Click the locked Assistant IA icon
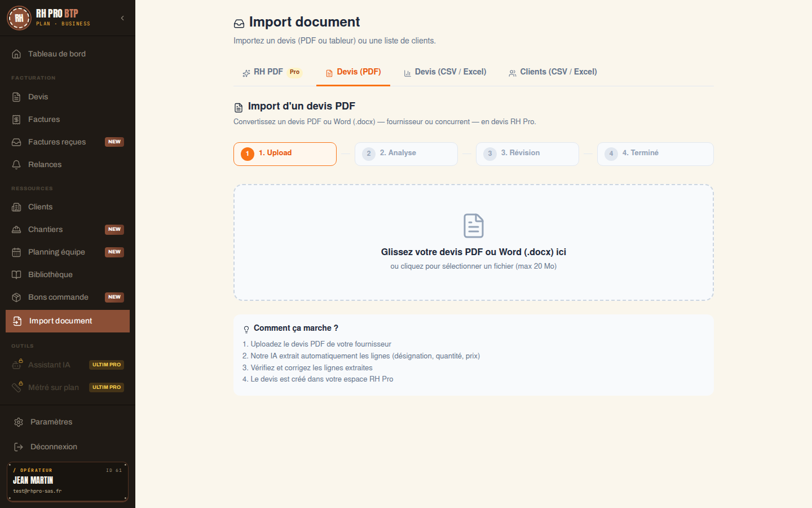Viewport: 812px width, 508px height. 17,365
